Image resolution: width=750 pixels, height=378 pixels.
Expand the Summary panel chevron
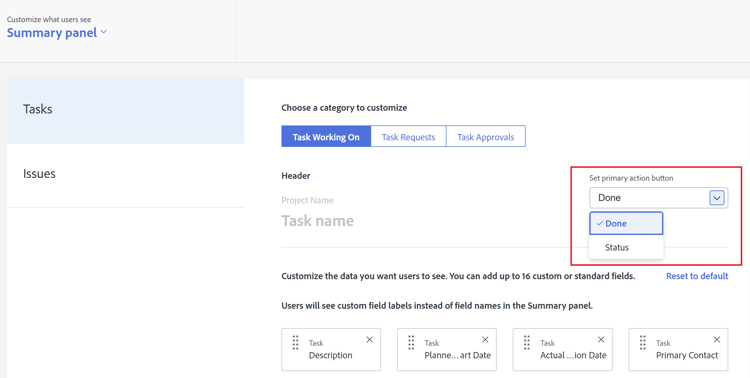(x=104, y=32)
